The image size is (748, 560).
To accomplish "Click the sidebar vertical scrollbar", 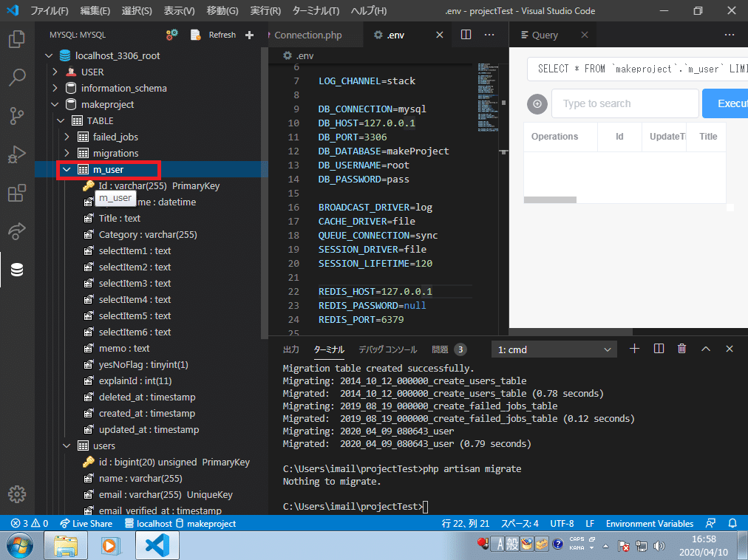I will click(x=265, y=193).
